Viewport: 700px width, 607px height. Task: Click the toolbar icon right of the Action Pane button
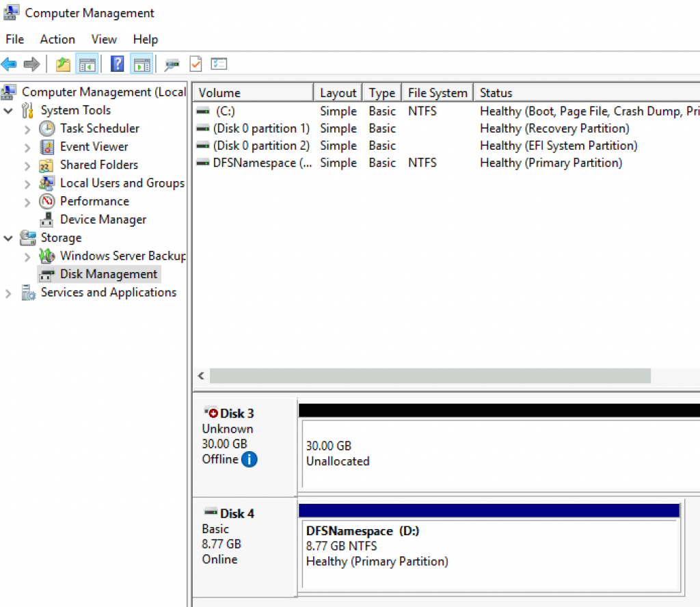click(172, 65)
